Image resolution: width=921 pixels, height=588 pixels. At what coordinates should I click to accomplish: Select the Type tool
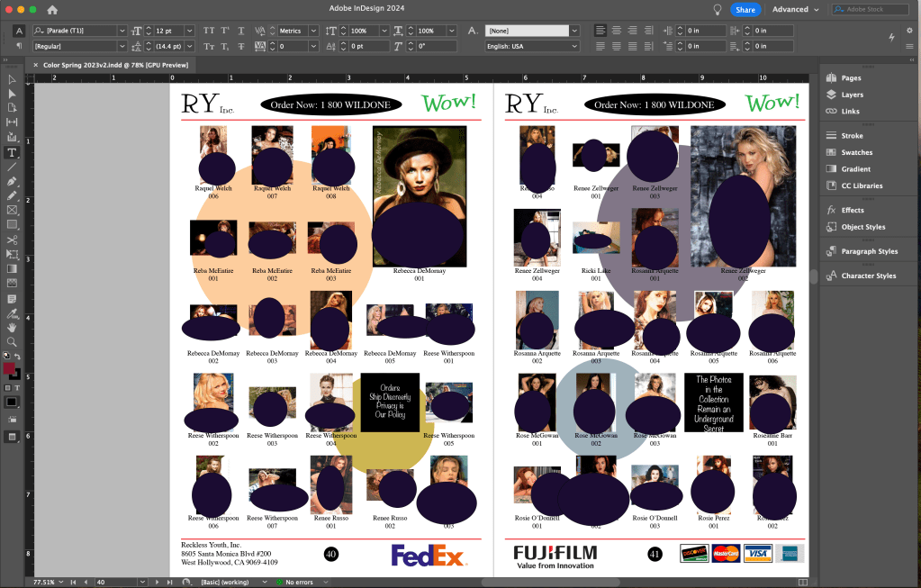[x=12, y=152]
